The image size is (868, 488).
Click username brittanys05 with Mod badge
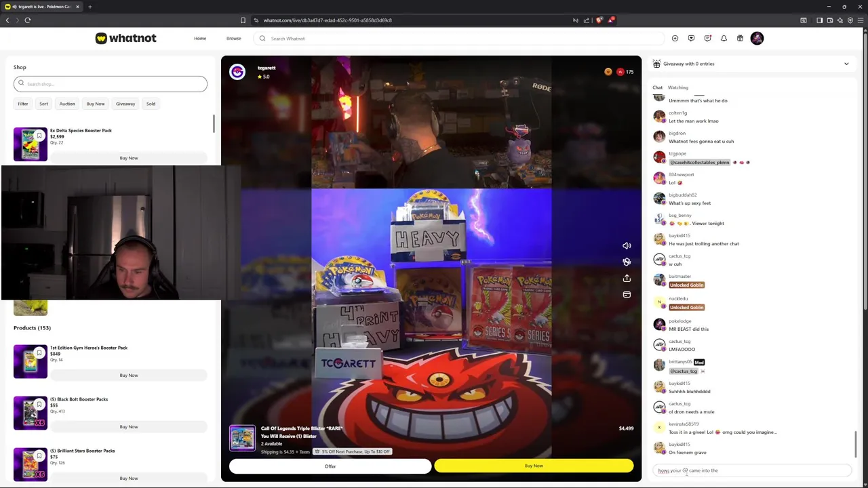tap(680, 363)
